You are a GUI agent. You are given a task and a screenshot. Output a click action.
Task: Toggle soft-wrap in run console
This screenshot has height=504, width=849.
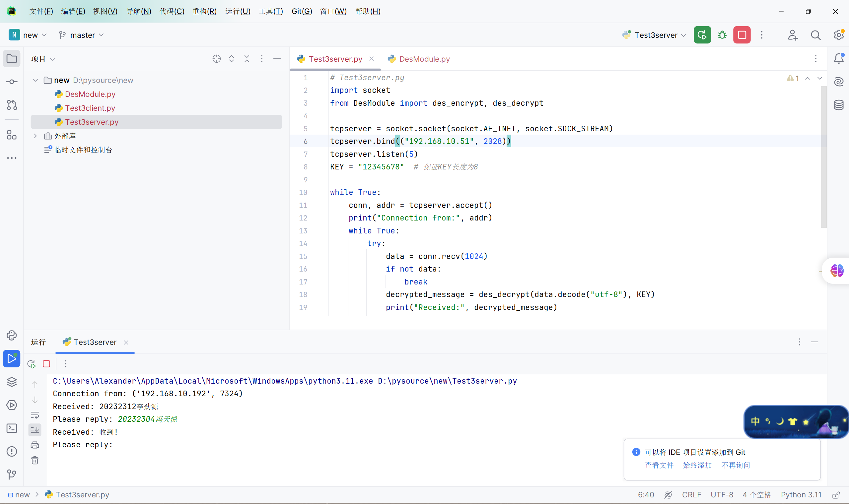[35, 415]
